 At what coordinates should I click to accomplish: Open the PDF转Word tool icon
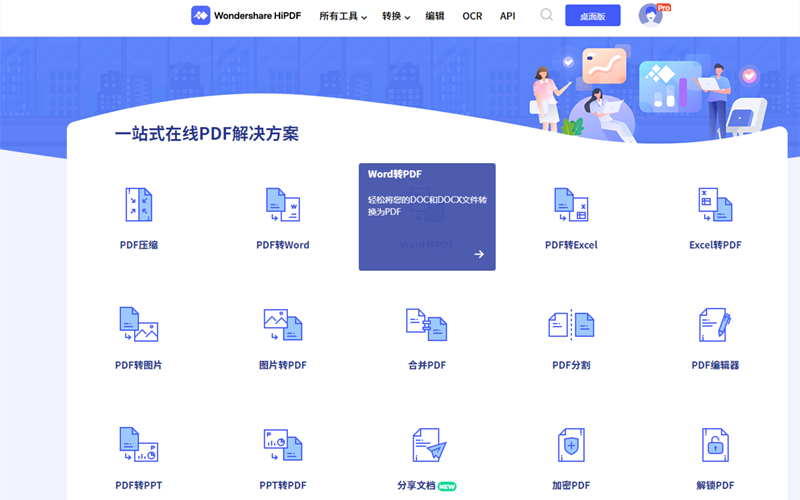pyautogui.click(x=283, y=204)
